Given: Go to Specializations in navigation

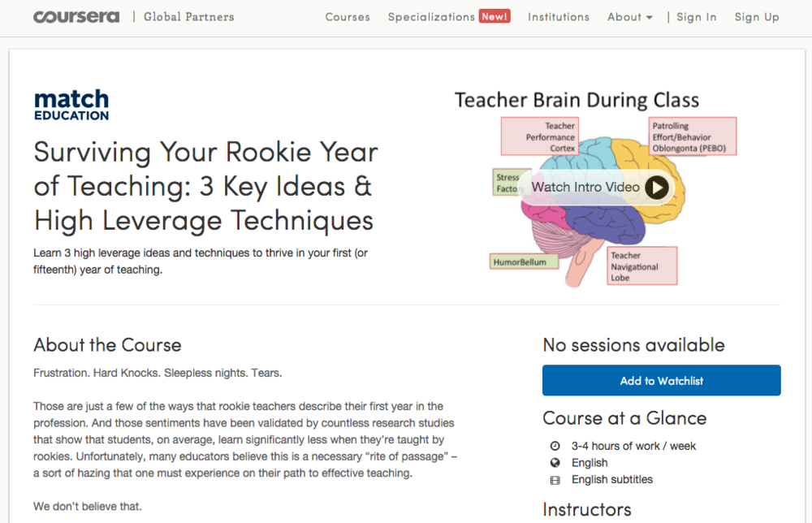Looking at the screenshot, I should tap(431, 17).
